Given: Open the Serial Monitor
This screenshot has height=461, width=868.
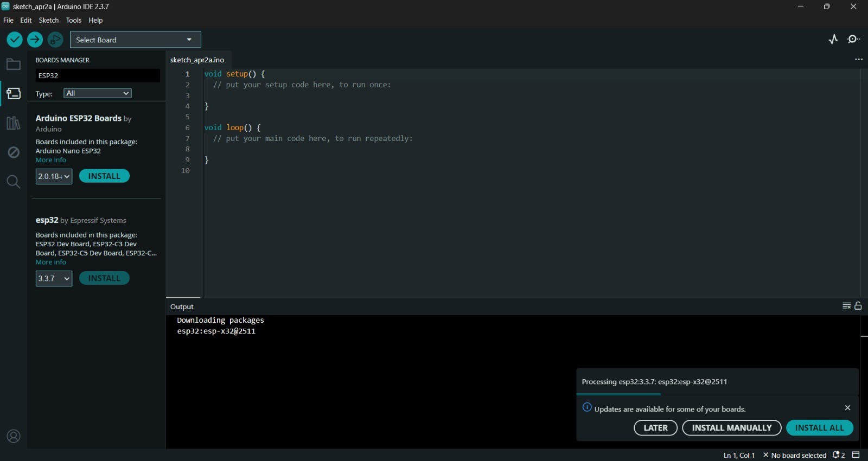Looking at the screenshot, I should 854,39.
